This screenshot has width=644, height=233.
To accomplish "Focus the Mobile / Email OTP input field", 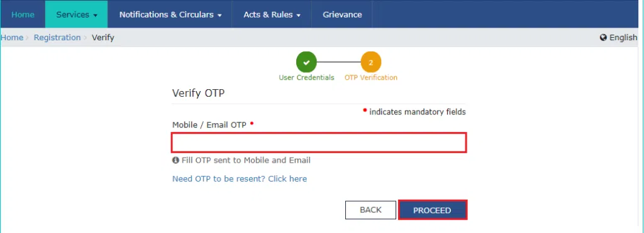I will click(319, 143).
